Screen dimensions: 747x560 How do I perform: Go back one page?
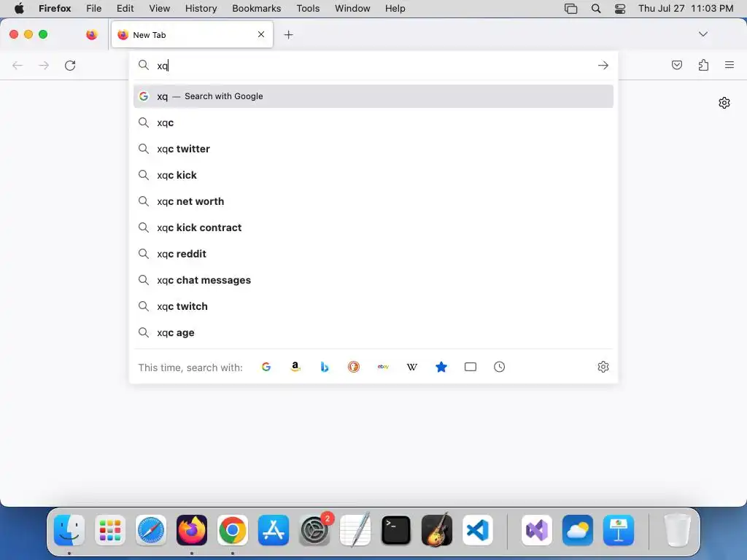[x=18, y=65]
